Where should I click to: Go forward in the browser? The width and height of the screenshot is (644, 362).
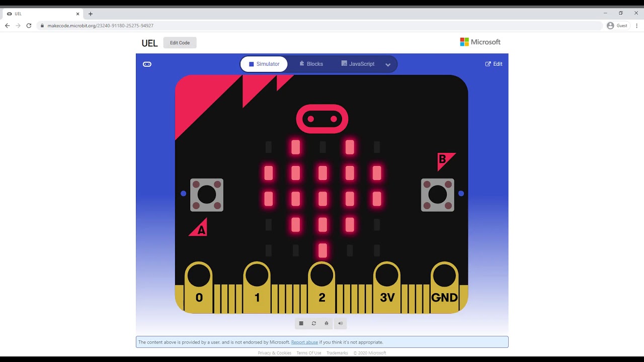point(18,26)
